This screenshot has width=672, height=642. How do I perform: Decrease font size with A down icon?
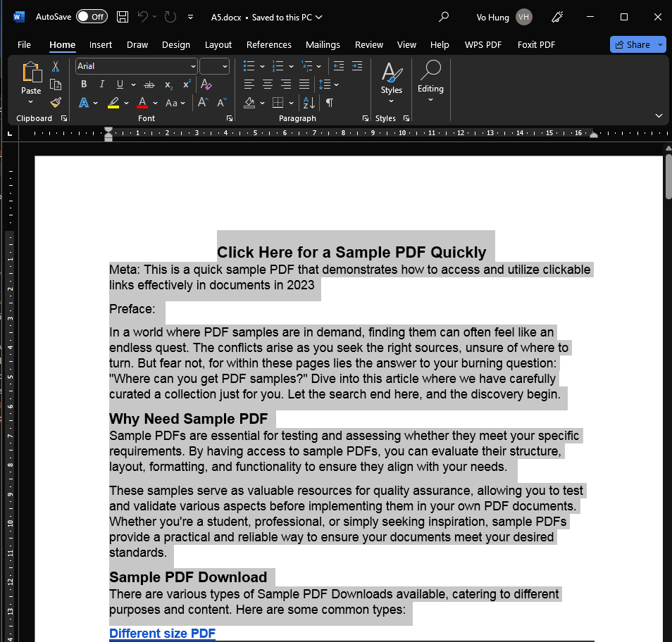[222, 102]
